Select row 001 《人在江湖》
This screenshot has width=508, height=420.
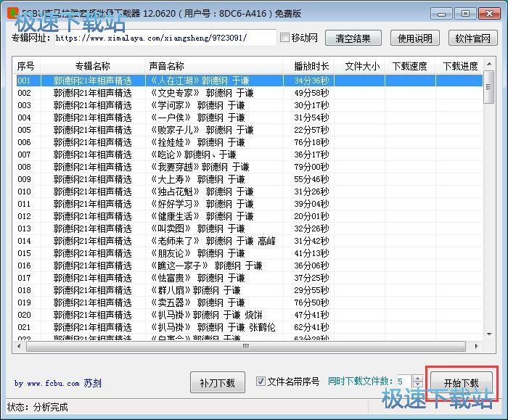(x=248, y=81)
